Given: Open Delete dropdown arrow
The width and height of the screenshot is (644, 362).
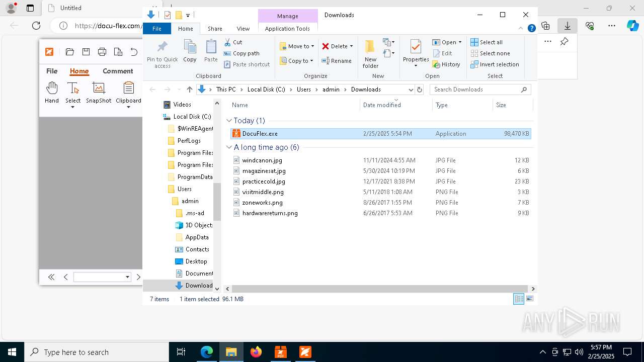Looking at the screenshot, I should [351, 46].
